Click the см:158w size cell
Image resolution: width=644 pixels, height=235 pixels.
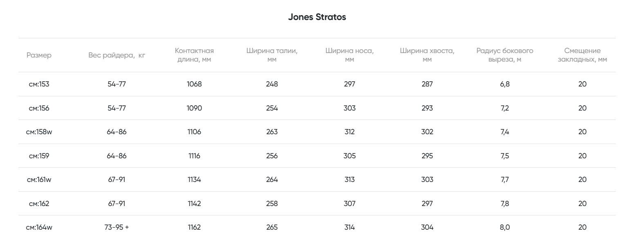click(39, 132)
